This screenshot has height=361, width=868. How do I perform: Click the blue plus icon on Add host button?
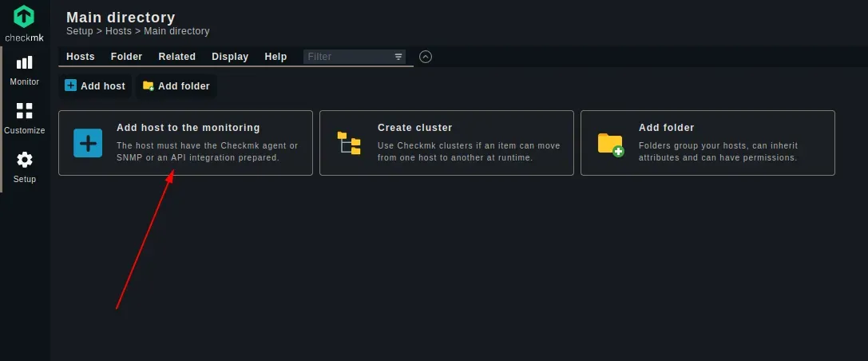coord(70,85)
